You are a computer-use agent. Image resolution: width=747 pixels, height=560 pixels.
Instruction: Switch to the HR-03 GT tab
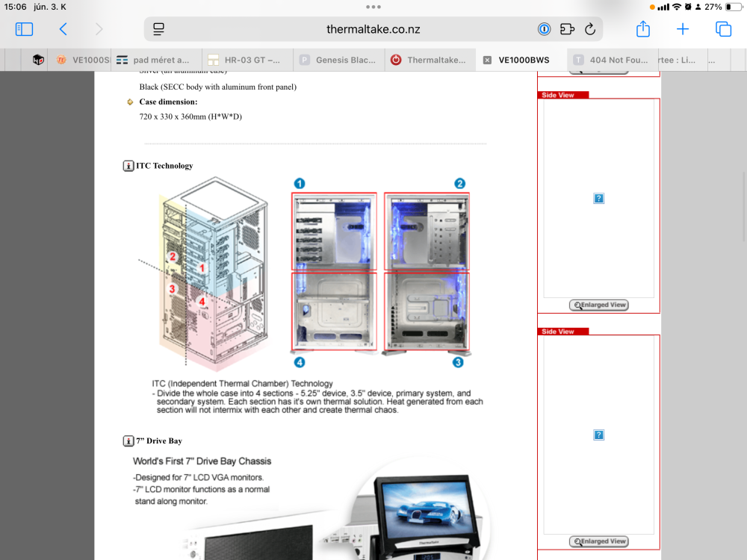[245, 60]
